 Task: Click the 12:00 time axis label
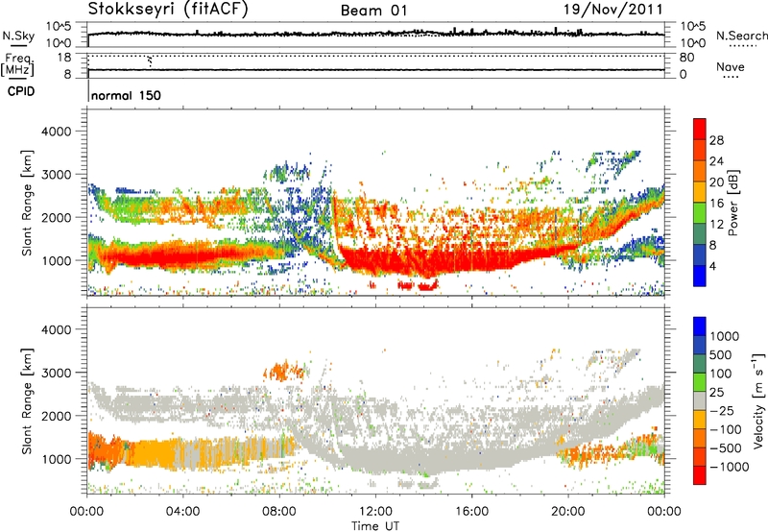[x=375, y=512]
